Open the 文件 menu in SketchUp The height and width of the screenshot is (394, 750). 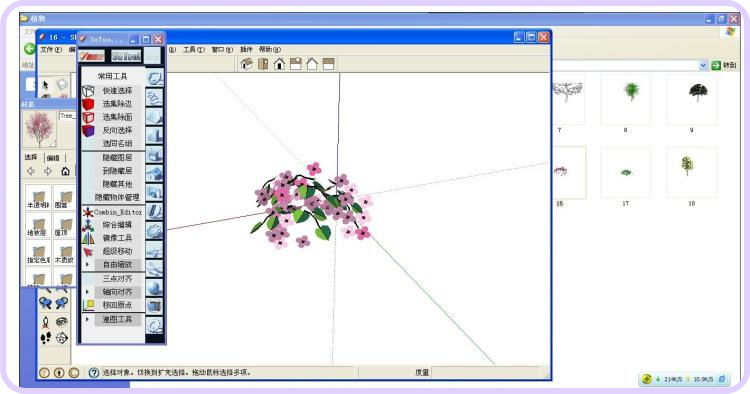coord(51,49)
